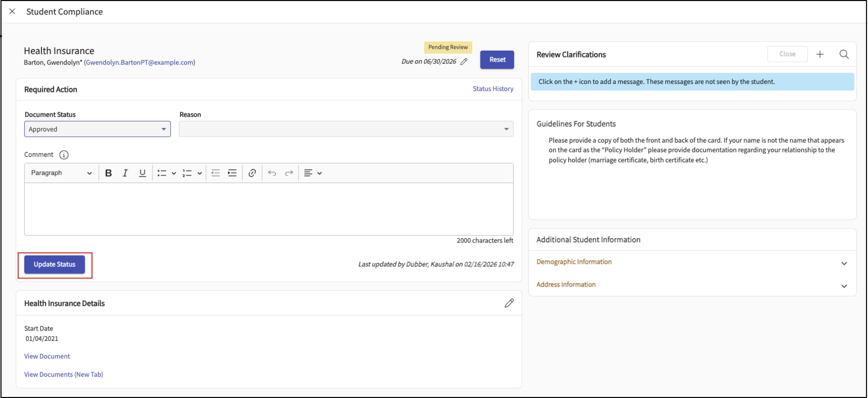Screen dimensions: 868x398
Task: Edit due date with pencil icon
Action: coord(464,61)
